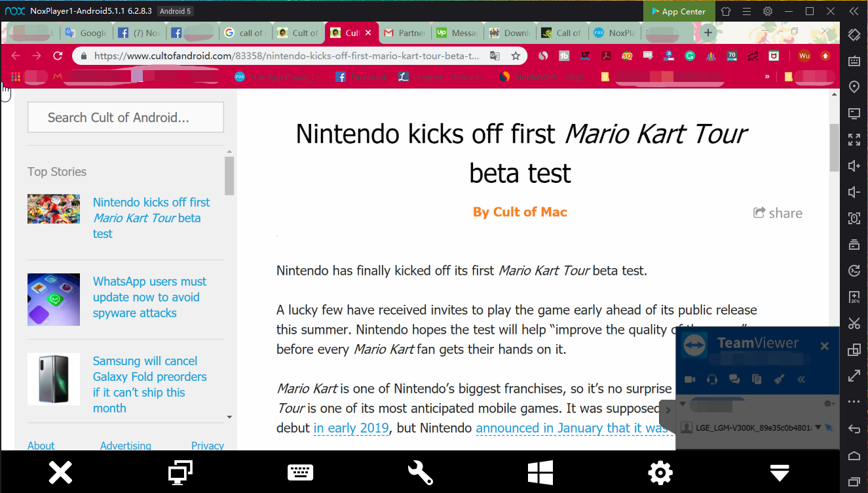The height and width of the screenshot is (493, 868).
Task: Switch to the NoxPlayer tab
Action: [x=615, y=33]
